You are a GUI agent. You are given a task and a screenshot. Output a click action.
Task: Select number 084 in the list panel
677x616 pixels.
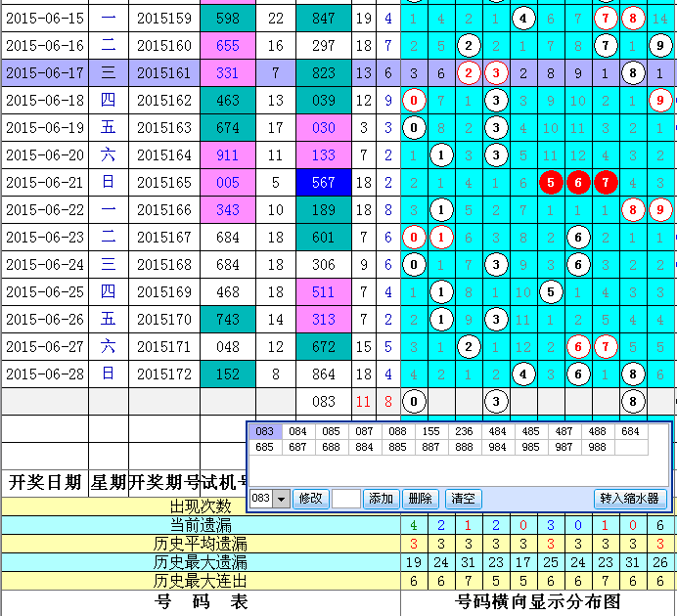298,431
